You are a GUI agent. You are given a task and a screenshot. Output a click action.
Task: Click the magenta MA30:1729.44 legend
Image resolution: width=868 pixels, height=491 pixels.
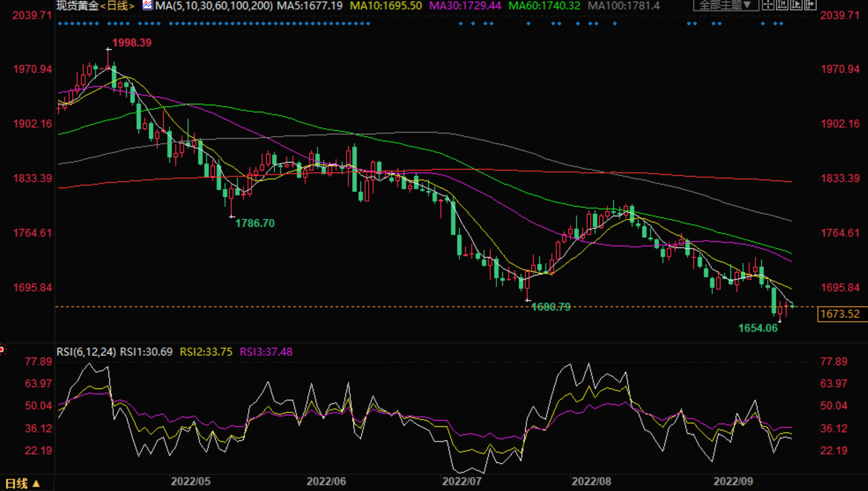coord(465,6)
